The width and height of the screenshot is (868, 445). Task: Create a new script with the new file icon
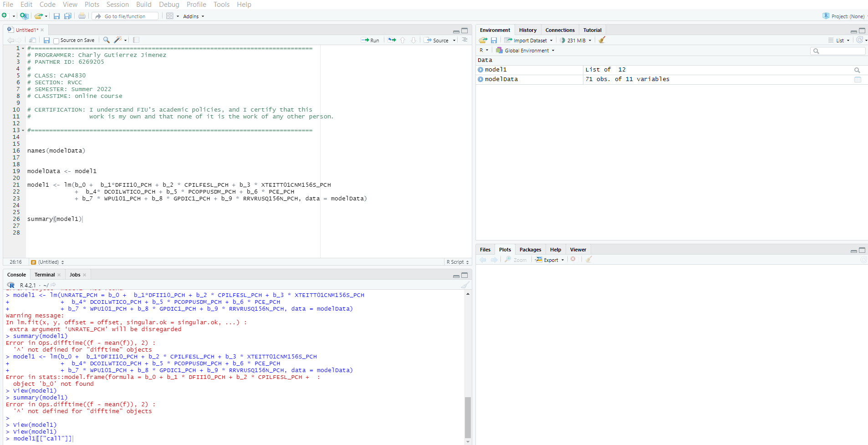coord(6,15)
